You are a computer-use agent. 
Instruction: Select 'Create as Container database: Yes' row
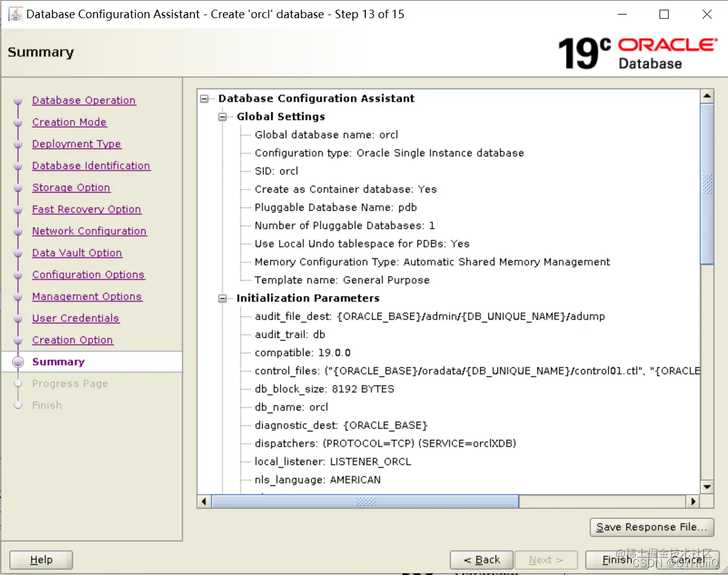(345, 189)
